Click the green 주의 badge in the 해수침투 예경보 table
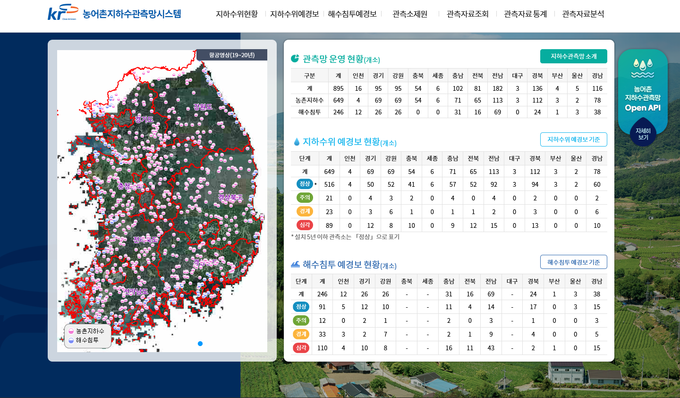Image resolution: width=680 pixels, height=398 pixels. point(301,320)
